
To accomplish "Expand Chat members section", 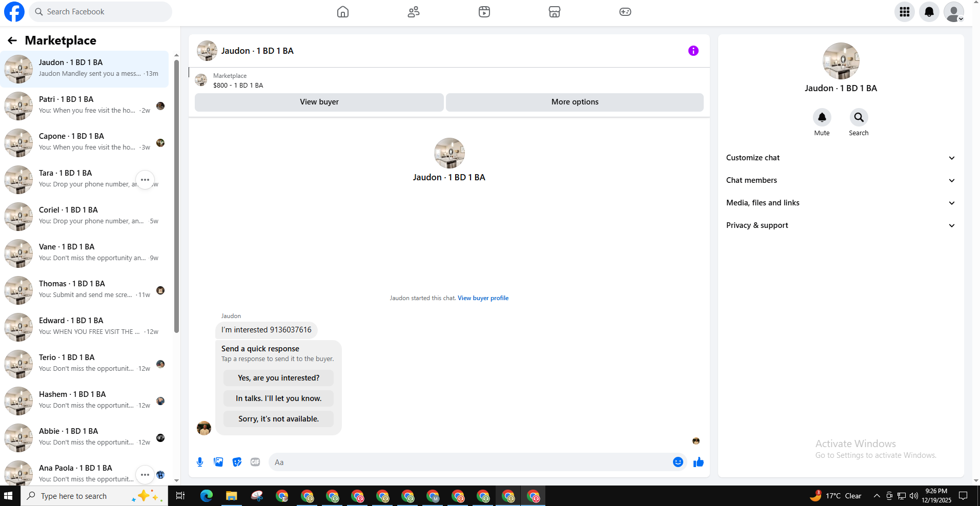I will point(841,180).
